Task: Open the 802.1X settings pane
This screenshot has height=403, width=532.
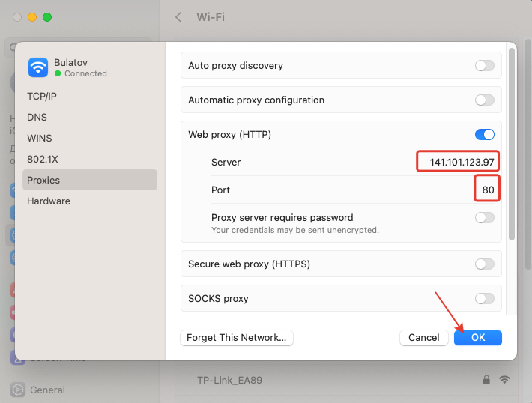Action: pos(41,160)
